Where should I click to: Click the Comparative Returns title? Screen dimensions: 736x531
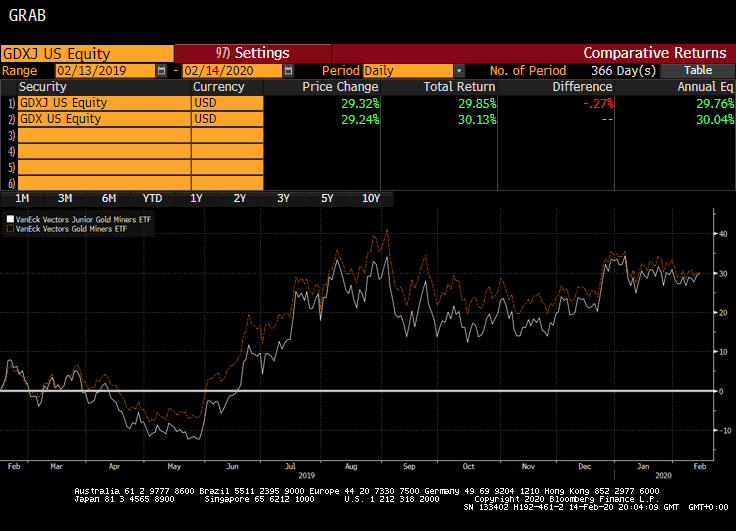coord(655,53)
